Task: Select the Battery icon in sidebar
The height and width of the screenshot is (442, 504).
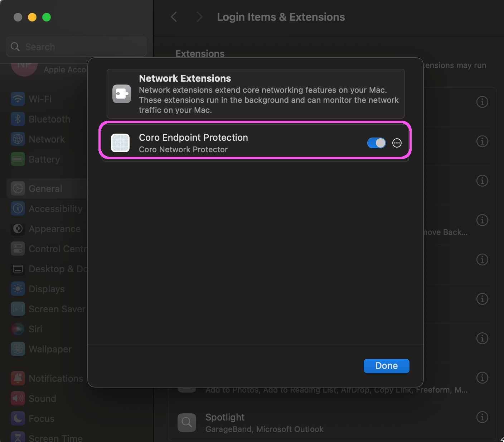Action: 18,159
